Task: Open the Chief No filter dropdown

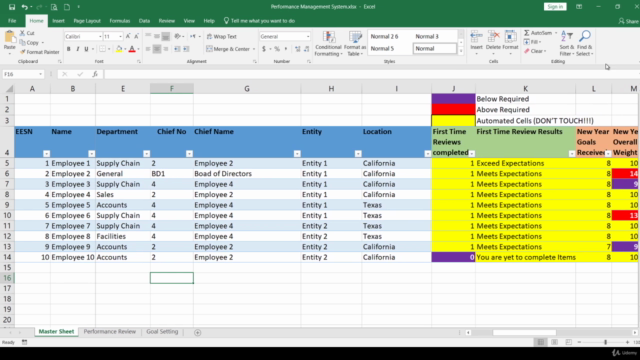Action: tap(189, 153)
